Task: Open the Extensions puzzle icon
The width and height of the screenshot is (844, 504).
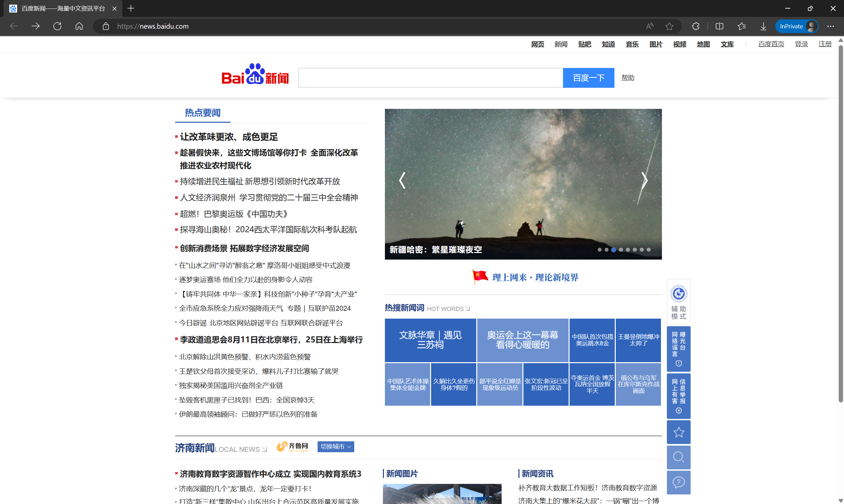Action: 695,26
